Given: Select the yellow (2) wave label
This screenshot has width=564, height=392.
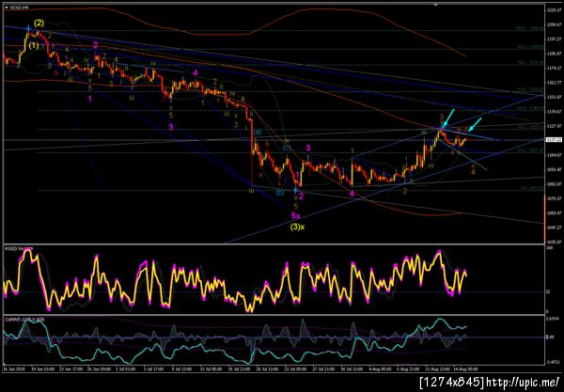Looking at the screenshot, I should pyautogui.click(x=39, y=24).
